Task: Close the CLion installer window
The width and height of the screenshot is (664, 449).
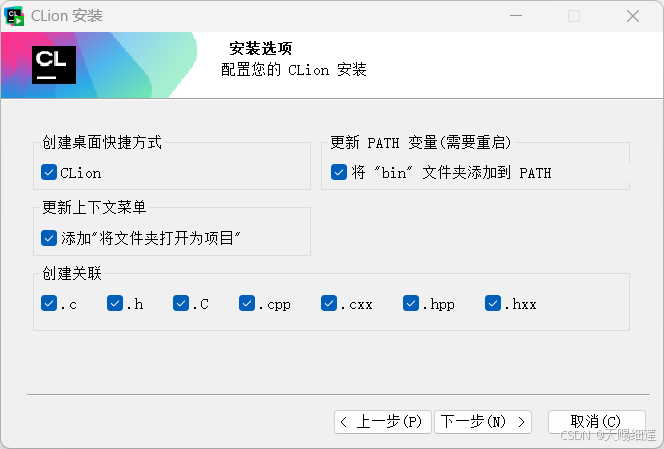Action: tap(633, 16)
